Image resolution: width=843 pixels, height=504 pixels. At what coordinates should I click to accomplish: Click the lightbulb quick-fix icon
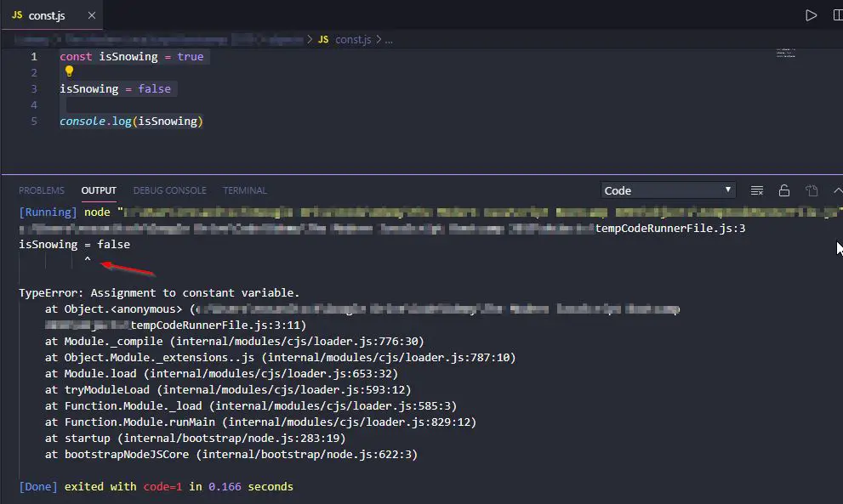(x=69, y=71)
